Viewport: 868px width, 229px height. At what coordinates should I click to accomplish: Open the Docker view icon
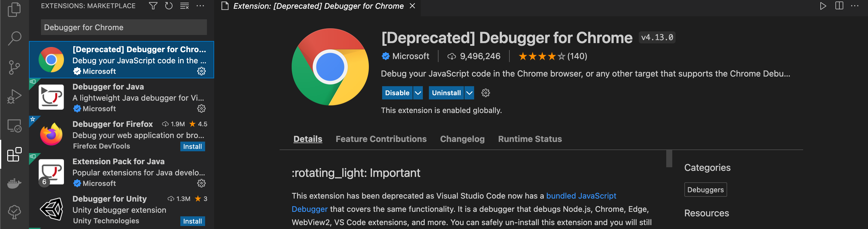14,184
